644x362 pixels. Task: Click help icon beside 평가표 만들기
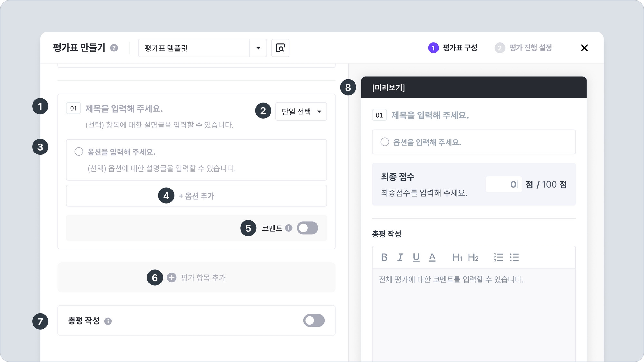pos(114,48)
